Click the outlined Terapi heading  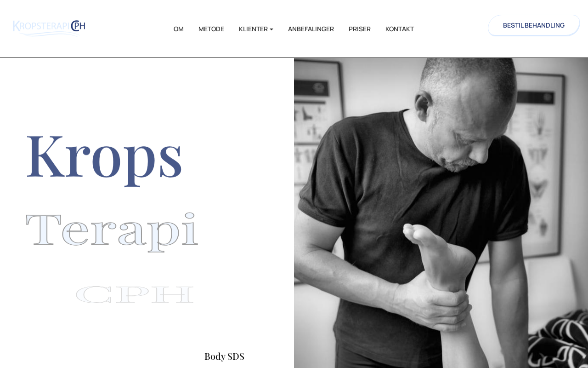(112, 231)
